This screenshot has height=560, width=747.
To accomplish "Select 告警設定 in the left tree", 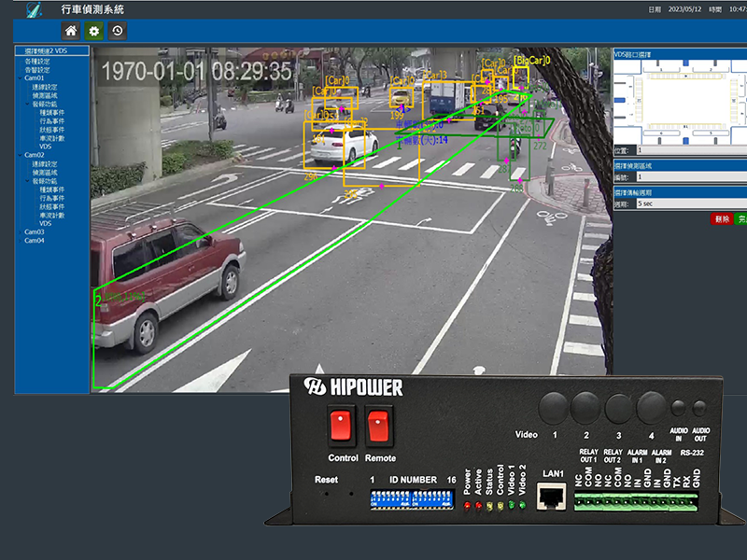I will [x=39, y=71].
